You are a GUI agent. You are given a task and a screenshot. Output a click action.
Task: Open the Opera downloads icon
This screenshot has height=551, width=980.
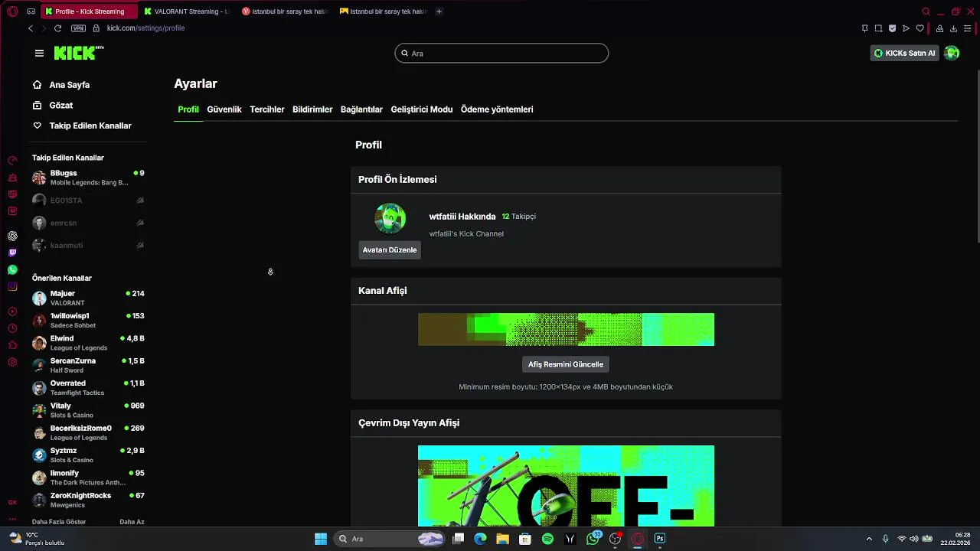click(x=953, y=28)
